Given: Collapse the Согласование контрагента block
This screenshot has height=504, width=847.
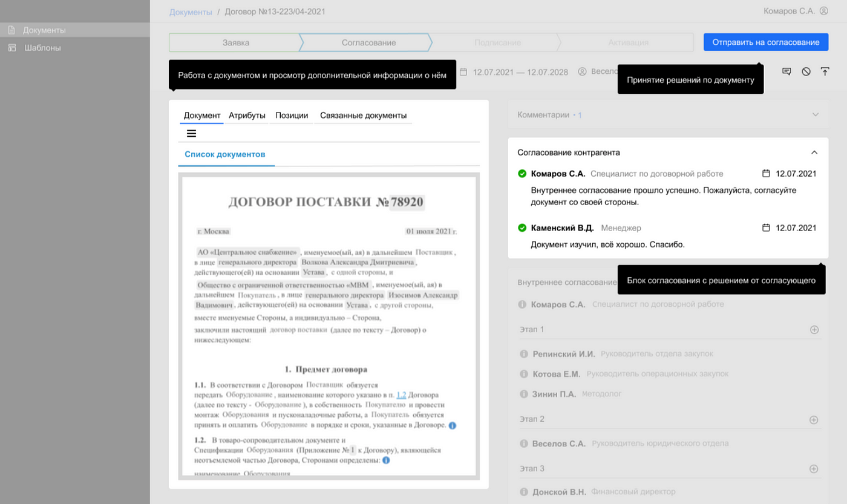Looking at the screenshot, I should [814, 152].
